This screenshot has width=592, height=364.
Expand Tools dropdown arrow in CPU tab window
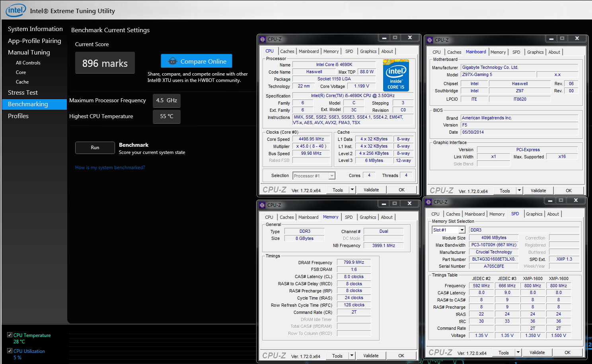tap(352, 190)
